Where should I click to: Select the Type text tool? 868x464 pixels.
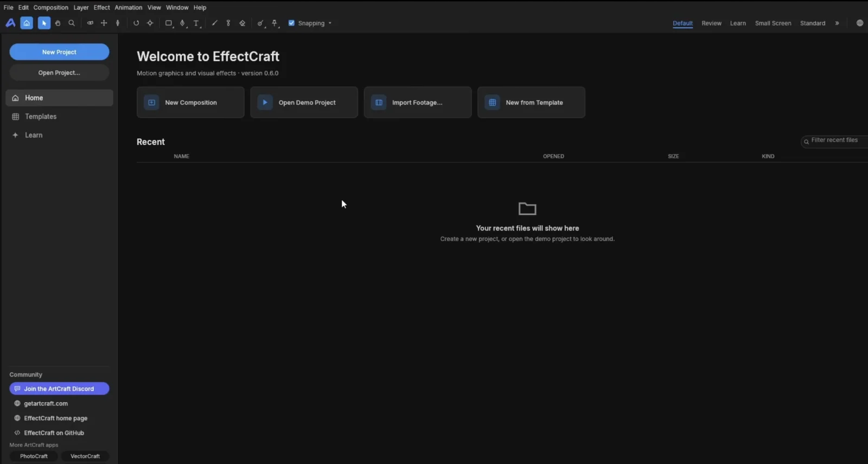coord(196,23)
